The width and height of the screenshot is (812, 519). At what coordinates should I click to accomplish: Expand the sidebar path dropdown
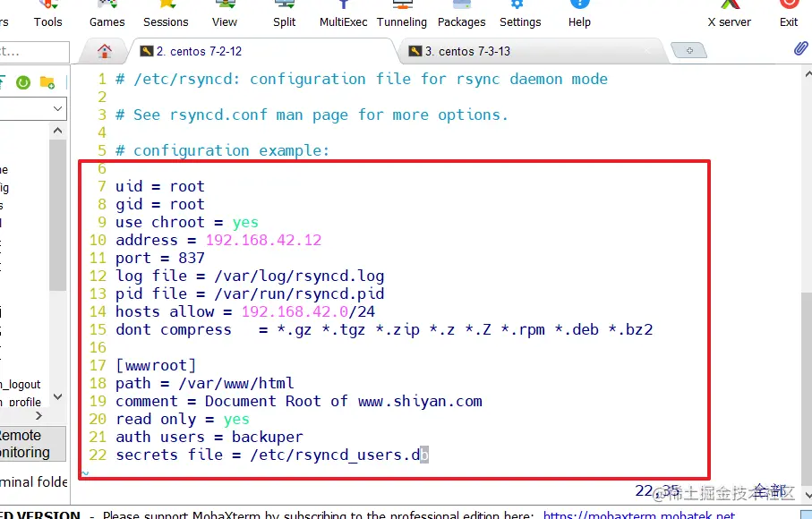[x=57, y=108]
